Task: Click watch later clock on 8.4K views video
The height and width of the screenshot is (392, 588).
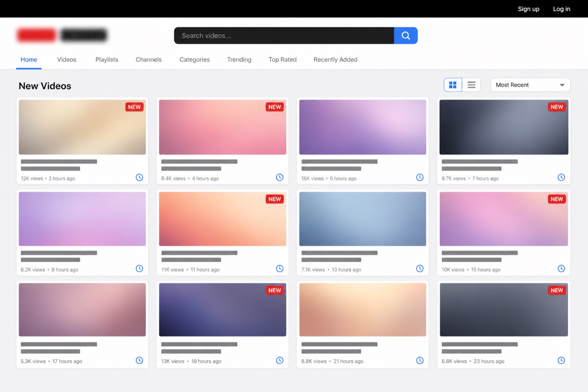Action: pyautogui.click(x=280, y=177)
